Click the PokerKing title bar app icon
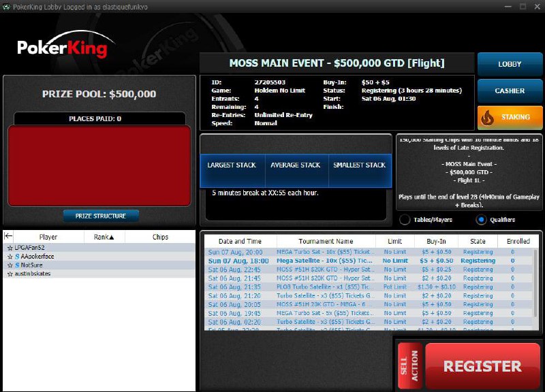Viewport: 545px width, 392px height. [6, 7]
